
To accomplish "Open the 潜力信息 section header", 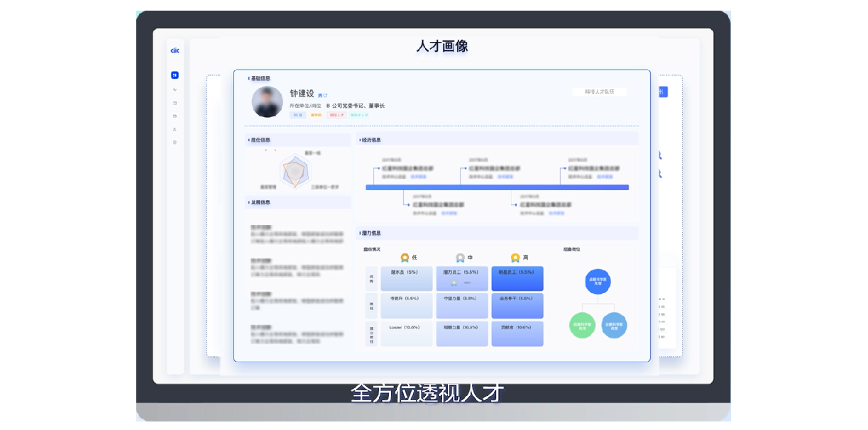I will click(x=372, y=233).
